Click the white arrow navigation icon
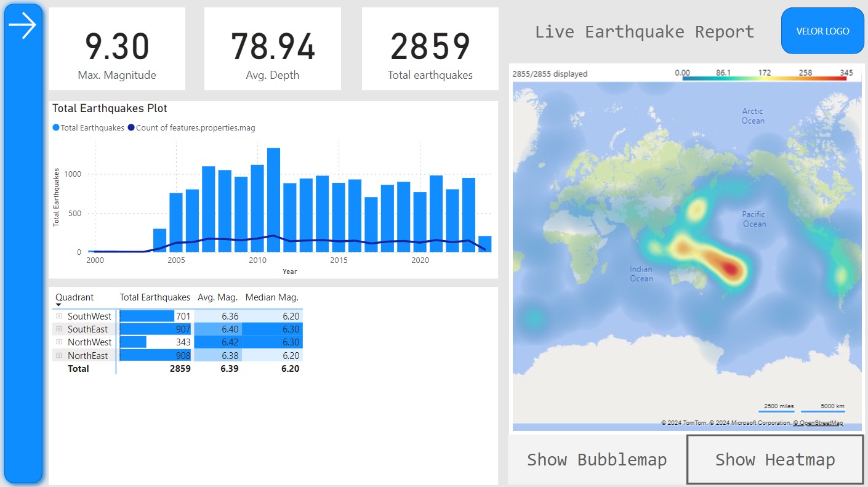Viewport: 868px width, 487px height. [23, 26]
